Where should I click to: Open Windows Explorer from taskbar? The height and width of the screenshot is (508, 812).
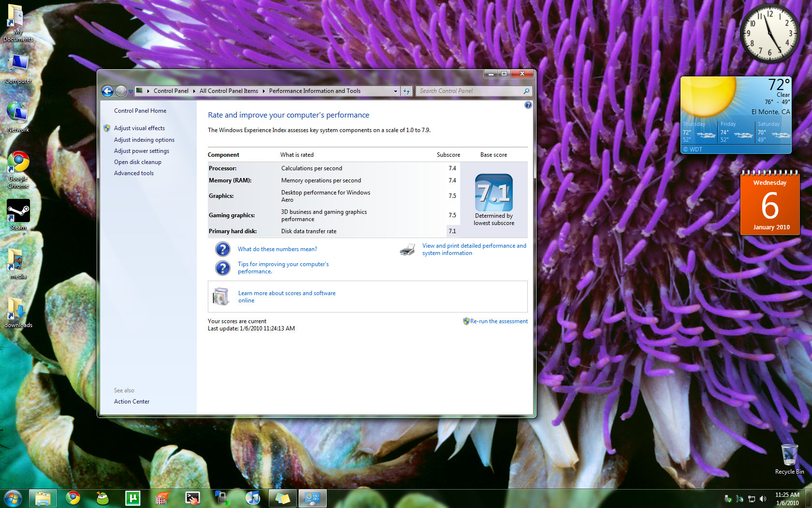(43, 498)
